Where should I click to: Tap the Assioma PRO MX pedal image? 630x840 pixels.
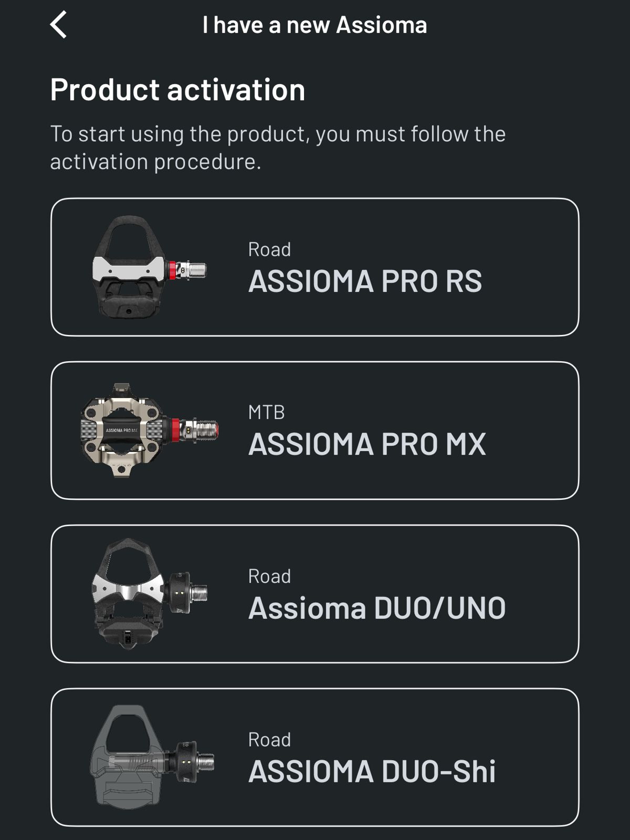(x=149, y=430)
